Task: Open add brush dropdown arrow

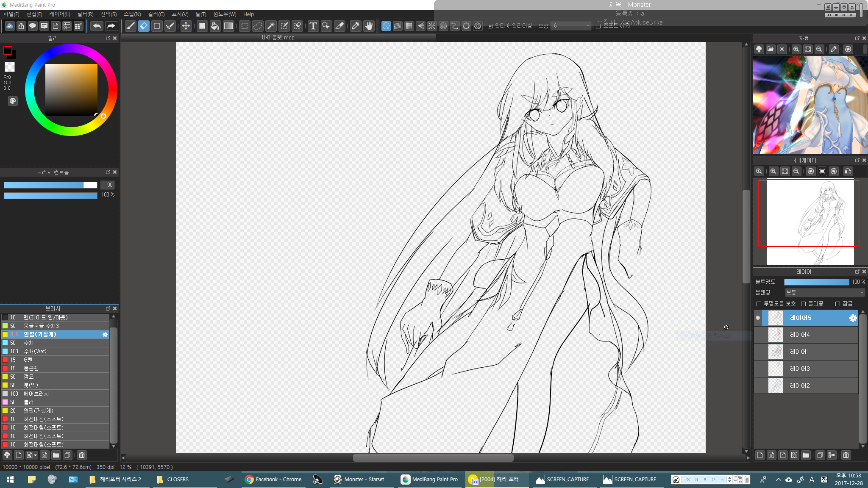Action: point(35,455)
